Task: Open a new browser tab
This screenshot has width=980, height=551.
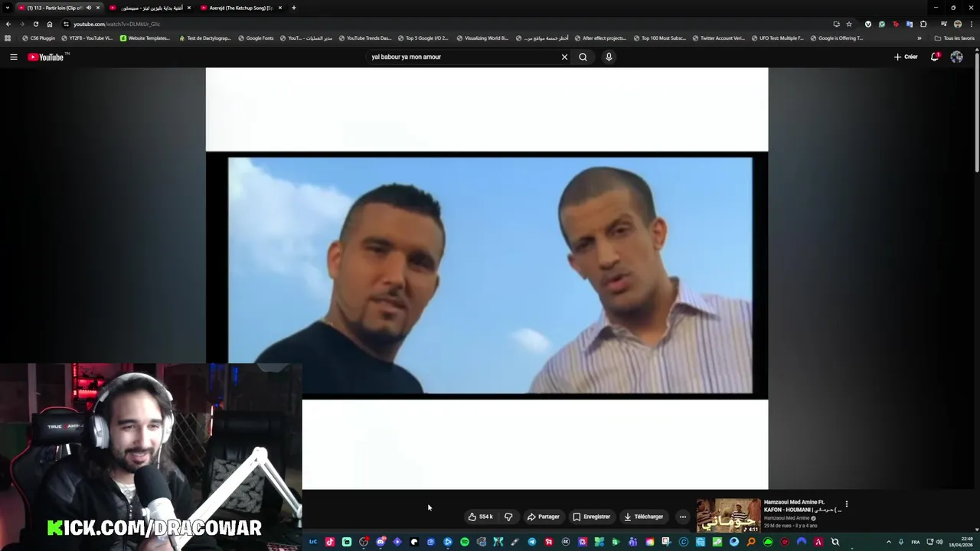Action: (293, 8)
